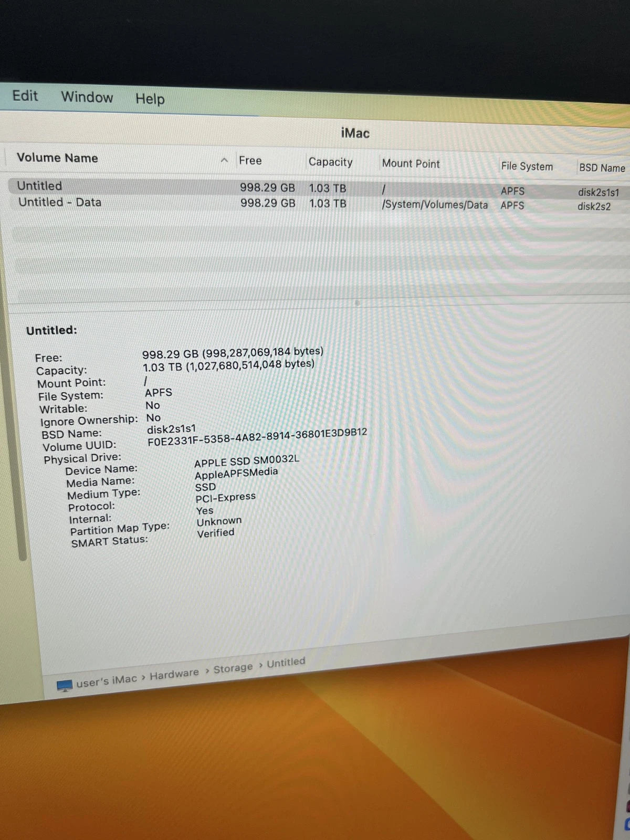The image size is (630, 840).
Task: Open the Help menu
Action: point(150,99)
